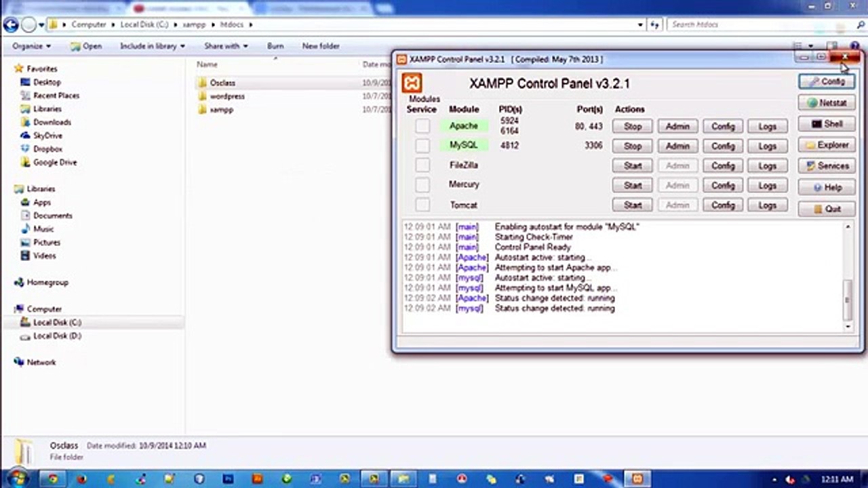Tick the Tomcat service checkbox

coord(422,205)
